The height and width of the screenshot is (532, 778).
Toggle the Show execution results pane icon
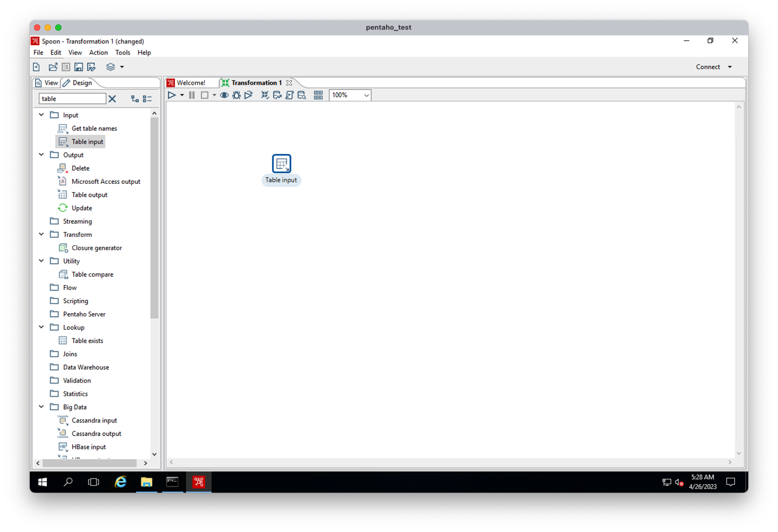point(318,95)
